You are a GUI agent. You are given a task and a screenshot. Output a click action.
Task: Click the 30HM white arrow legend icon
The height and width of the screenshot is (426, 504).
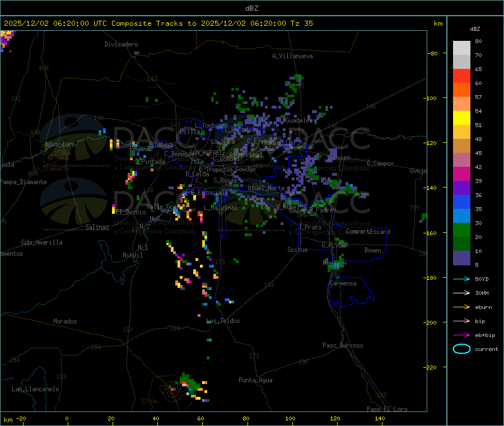461,293
